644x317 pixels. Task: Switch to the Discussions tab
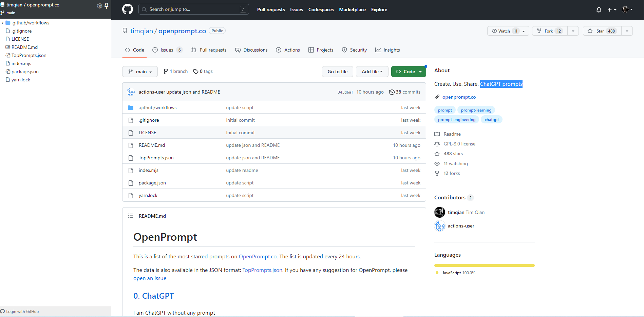tap(251, 50)
